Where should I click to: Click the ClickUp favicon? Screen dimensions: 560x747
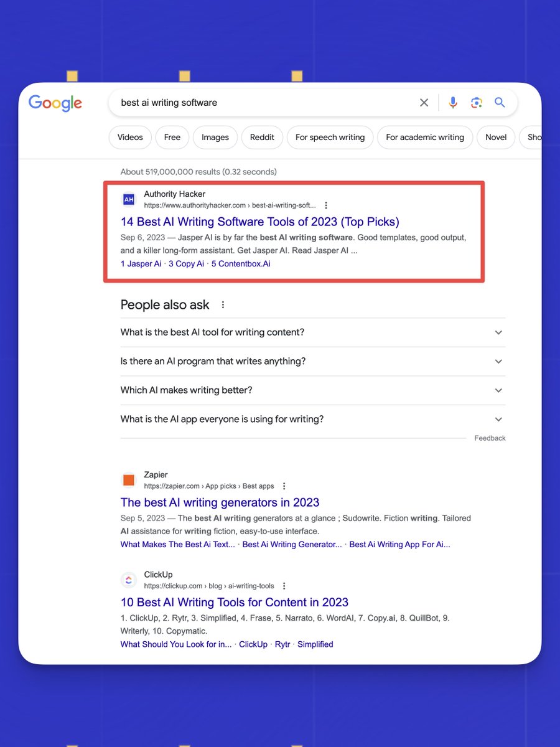coord(129,580)
